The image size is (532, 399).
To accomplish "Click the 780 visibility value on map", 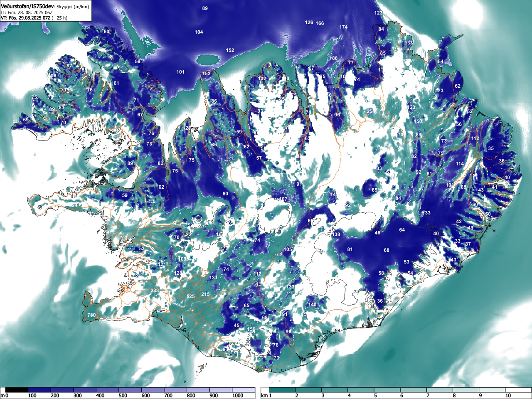I will pos(91,315).
